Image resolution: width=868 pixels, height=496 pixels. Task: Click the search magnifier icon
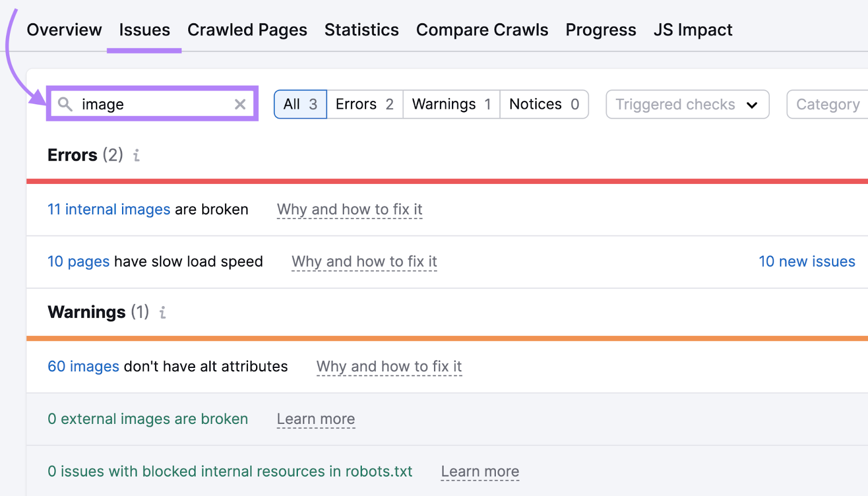click(65, 104)
